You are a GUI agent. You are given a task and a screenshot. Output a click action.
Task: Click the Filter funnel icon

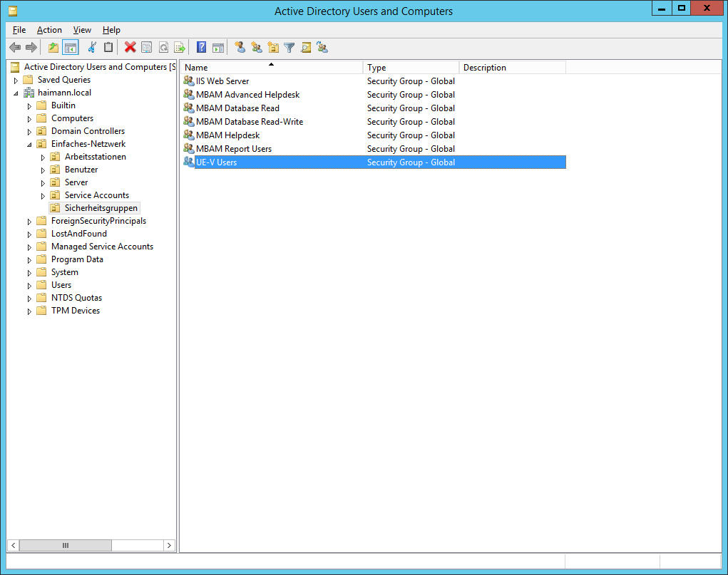coord(289,47)
